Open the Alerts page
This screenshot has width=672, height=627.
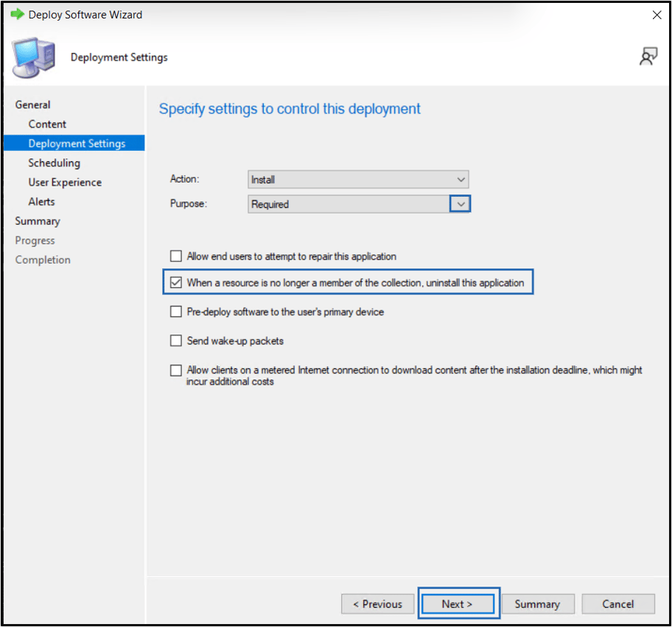point(41,201)
